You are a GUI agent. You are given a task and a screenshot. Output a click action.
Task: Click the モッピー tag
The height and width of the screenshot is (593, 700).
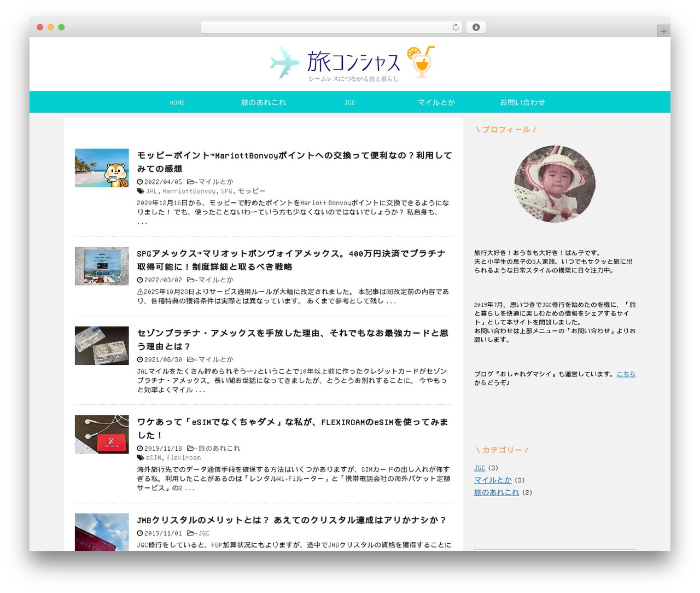252,191
